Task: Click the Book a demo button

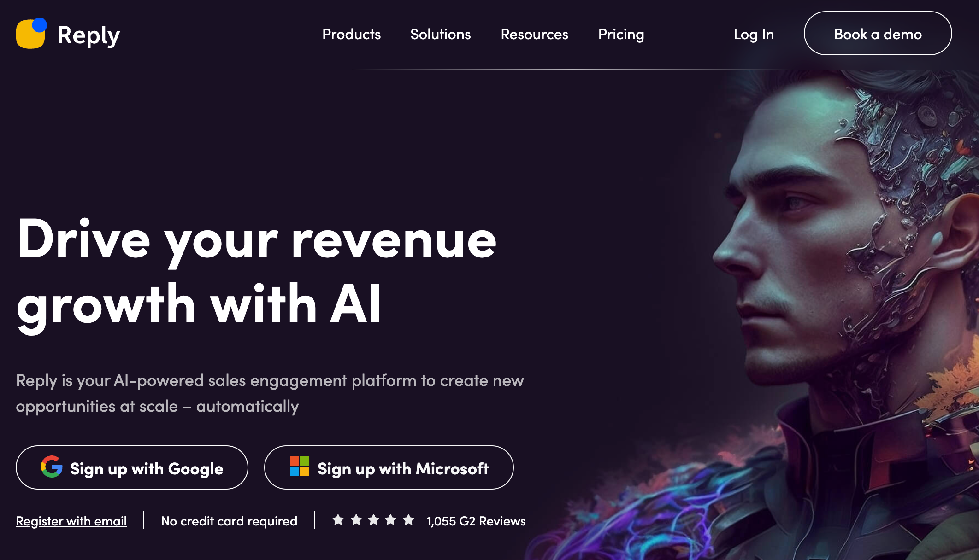Action: [x=878, y=33]
